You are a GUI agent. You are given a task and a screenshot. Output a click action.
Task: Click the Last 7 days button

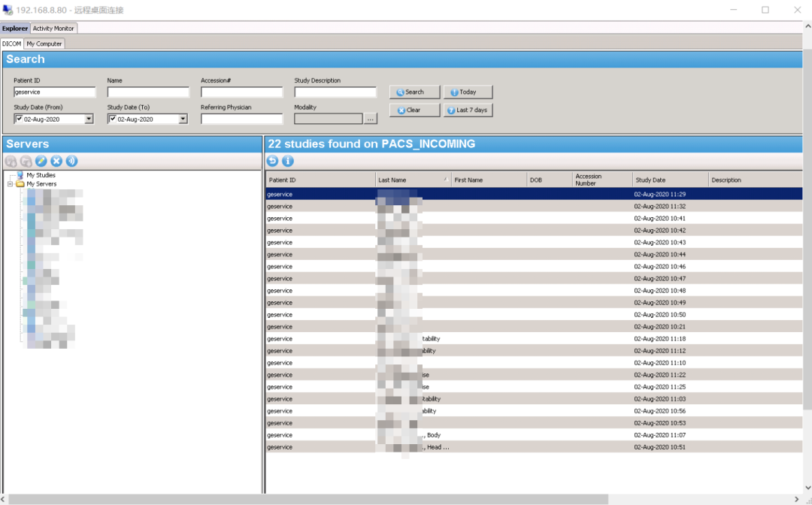pyautogui.click(x=468, y=110)
